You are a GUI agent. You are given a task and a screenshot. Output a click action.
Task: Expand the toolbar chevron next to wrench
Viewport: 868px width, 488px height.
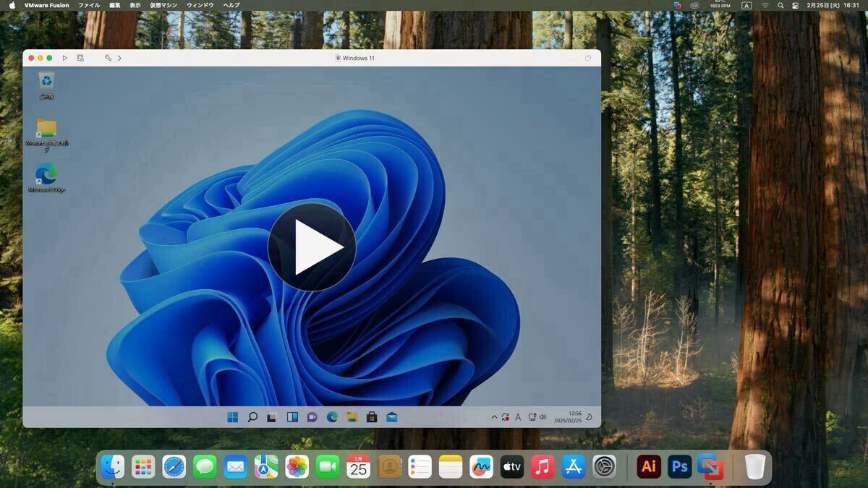tap(119, 58)
